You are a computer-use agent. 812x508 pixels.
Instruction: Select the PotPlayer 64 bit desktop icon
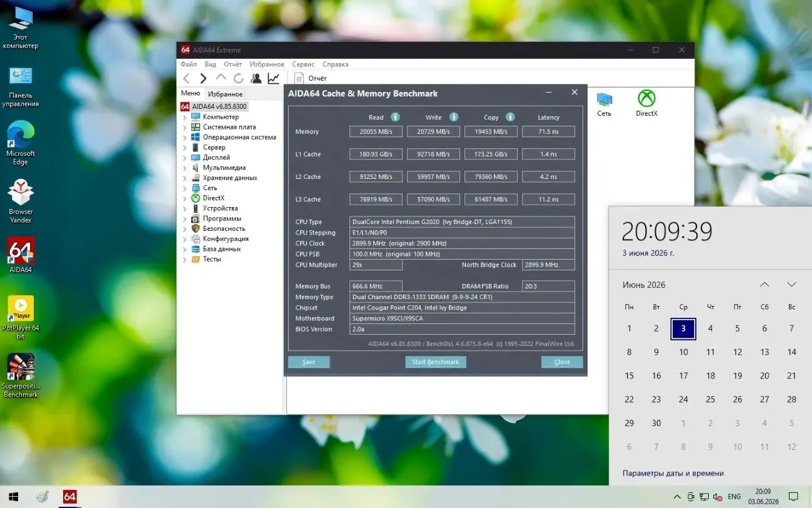[21, 317]
